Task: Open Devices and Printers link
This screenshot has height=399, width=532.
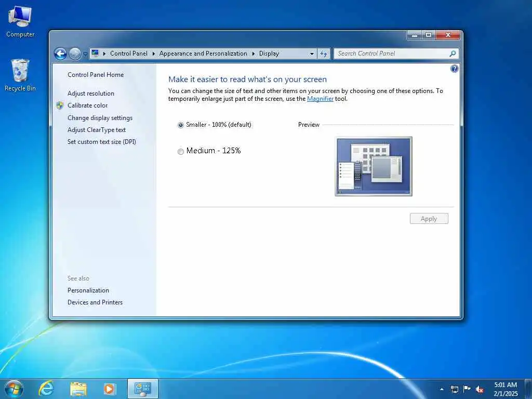Action: (x=95, y=302)
